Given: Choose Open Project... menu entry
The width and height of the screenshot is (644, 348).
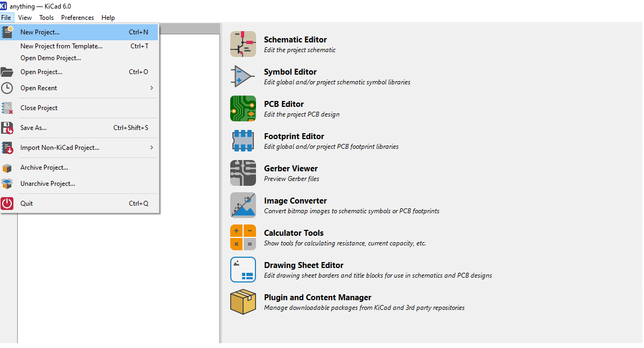Looking at the screenshot, I should [80, 72].
